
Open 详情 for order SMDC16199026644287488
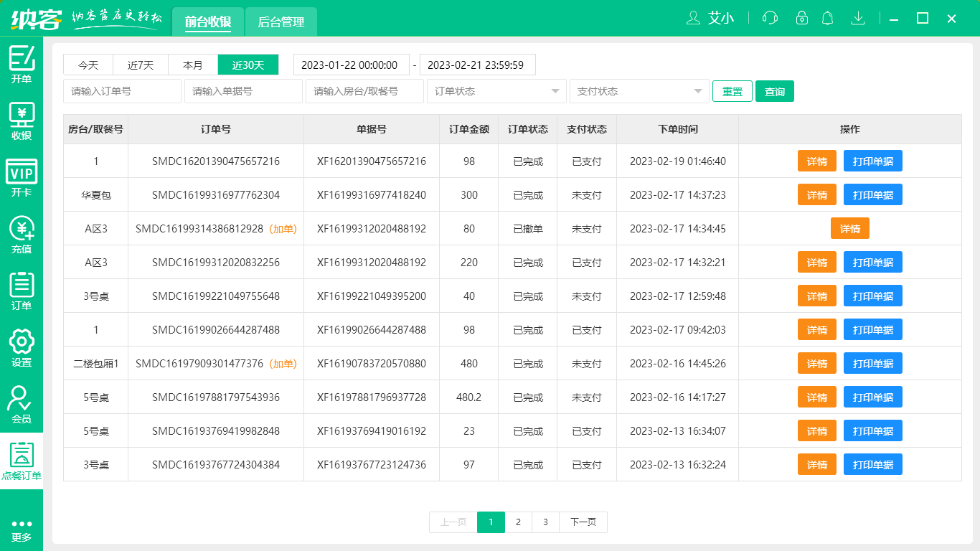817,329
